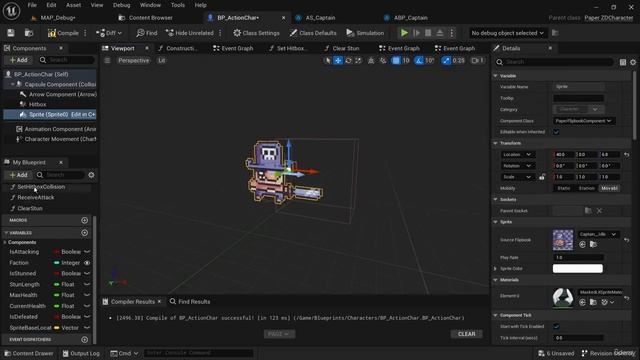
Task: Open the Diff dropdown
Action: [109, 33]
